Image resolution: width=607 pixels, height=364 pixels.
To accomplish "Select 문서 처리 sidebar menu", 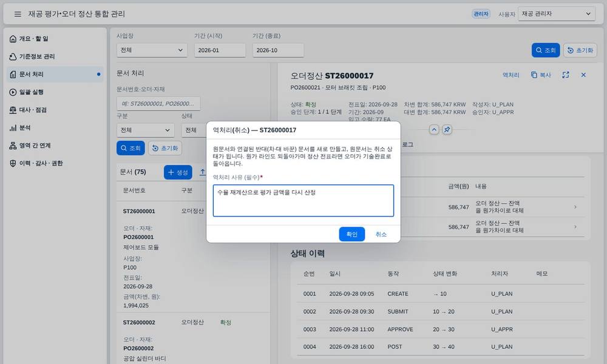I will click(x=55, y=74).
